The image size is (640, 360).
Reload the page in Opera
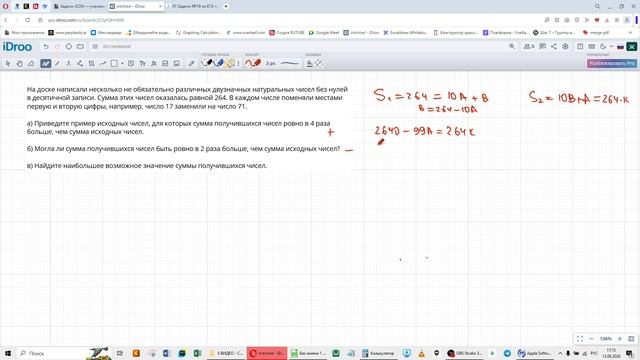(27, 20)
